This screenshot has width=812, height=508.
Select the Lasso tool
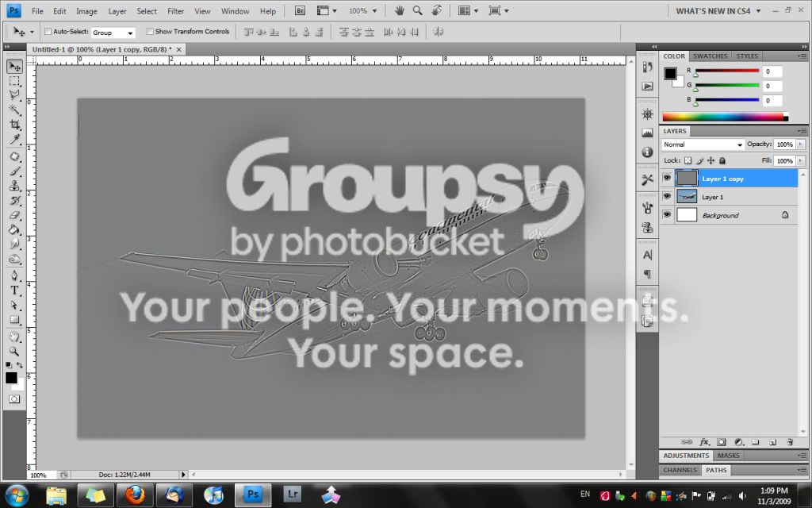tap(14, 95)
